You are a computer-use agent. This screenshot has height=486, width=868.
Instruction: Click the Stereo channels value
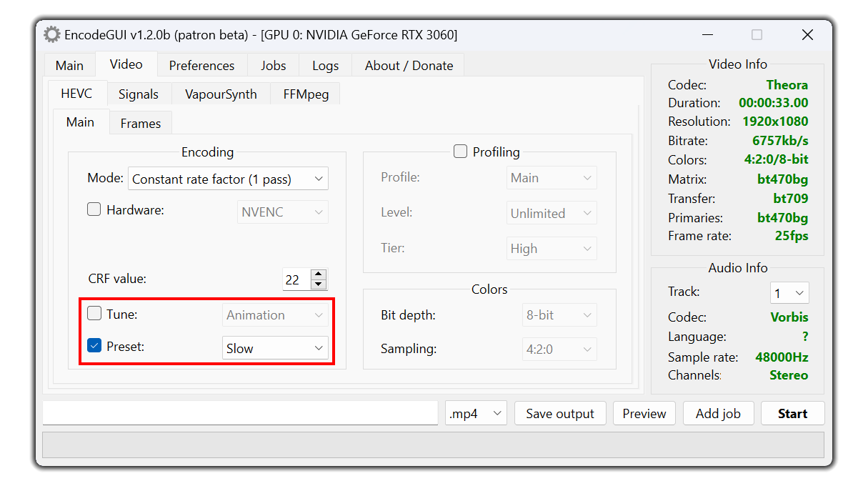click(789, 375)
